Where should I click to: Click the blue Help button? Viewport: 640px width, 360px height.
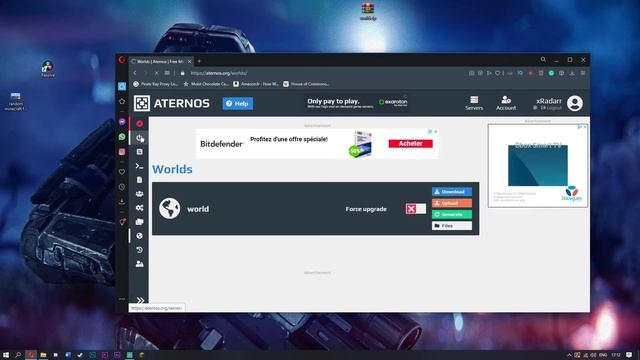(x=238, y=104)
